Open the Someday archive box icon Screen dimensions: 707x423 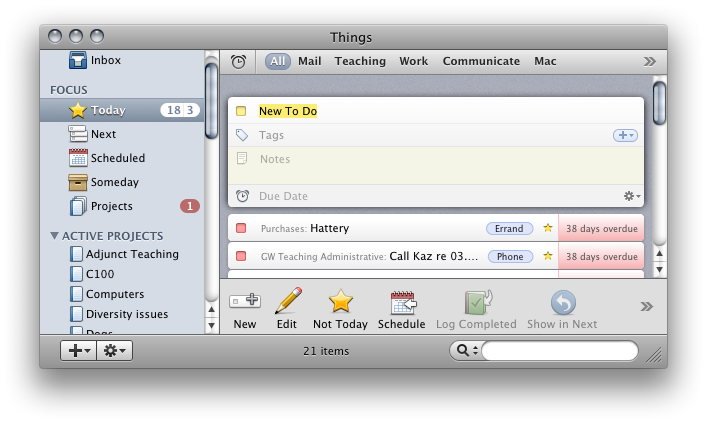pos(78,182)
